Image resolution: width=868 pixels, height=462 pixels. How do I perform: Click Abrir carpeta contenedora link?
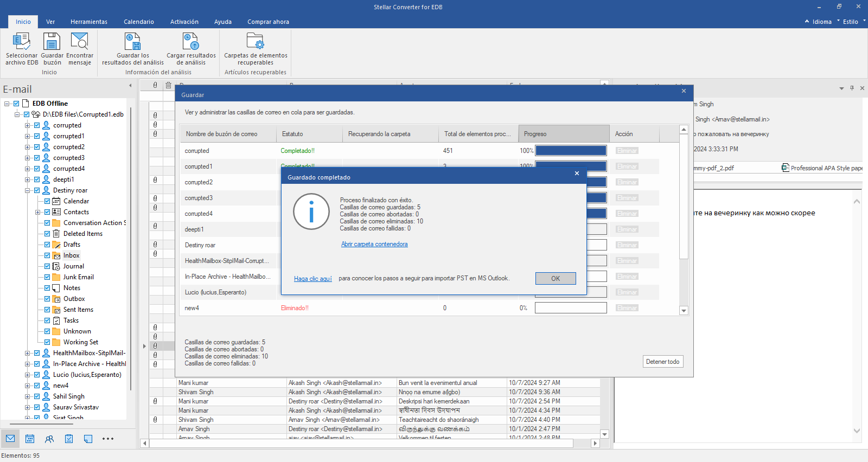(x=374, y=244)
